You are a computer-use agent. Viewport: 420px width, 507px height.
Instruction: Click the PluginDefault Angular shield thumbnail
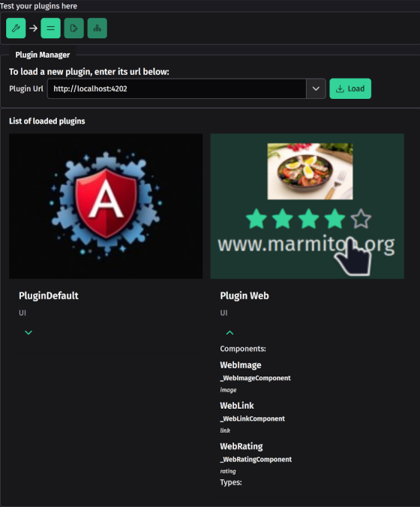click(106, 206)
